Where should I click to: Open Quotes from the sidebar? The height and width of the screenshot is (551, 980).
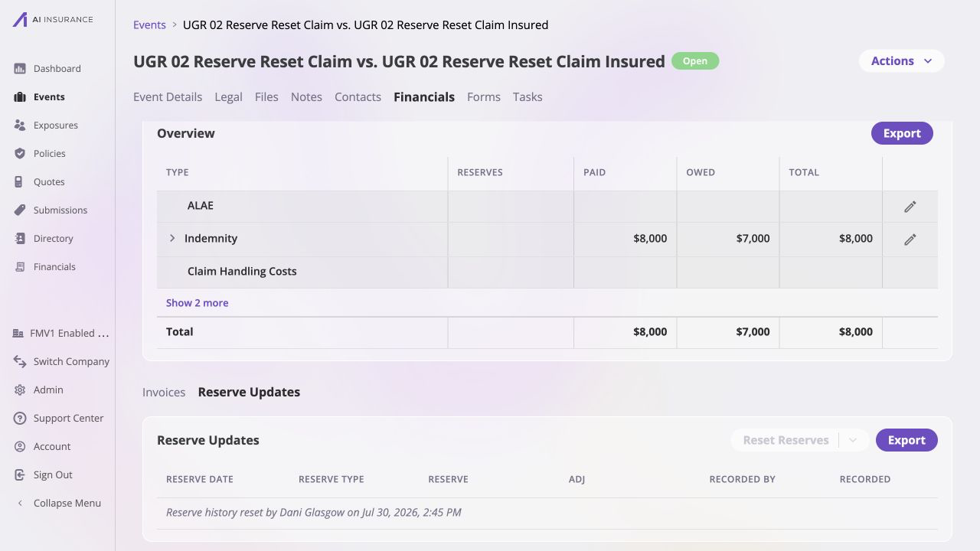click(x=49, y=182)
